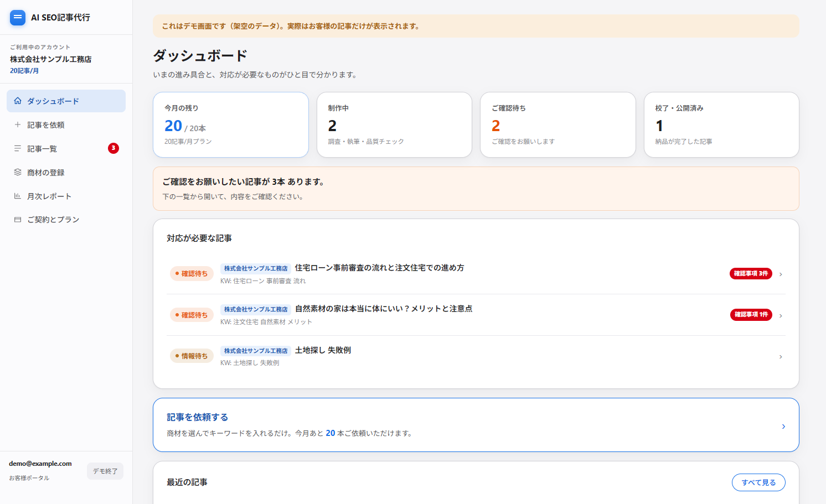
Task: Click the blue AI SEO記事代行 logo icon
Action: [18, 17]
